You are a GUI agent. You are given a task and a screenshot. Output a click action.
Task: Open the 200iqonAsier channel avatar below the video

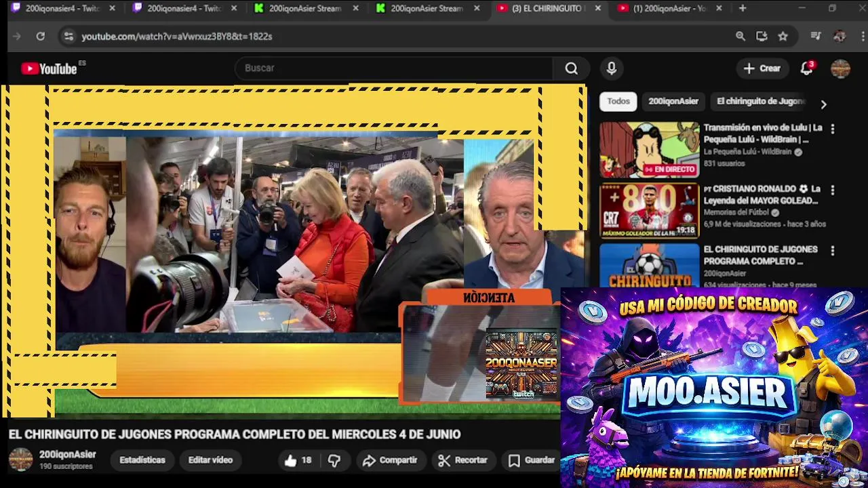20,460
